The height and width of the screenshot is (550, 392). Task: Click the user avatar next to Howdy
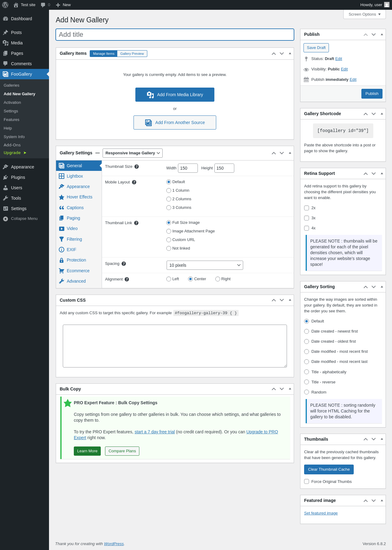coord(387,5)
